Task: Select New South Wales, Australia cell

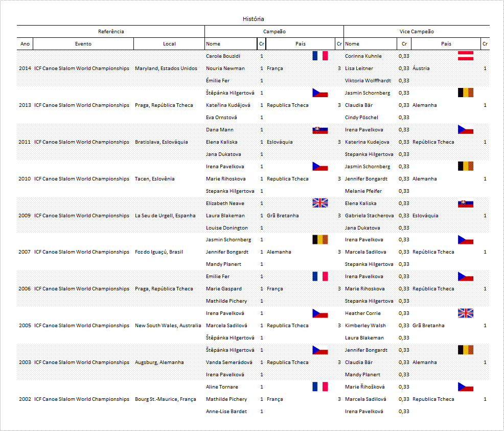Action: [x=168, y=325]
